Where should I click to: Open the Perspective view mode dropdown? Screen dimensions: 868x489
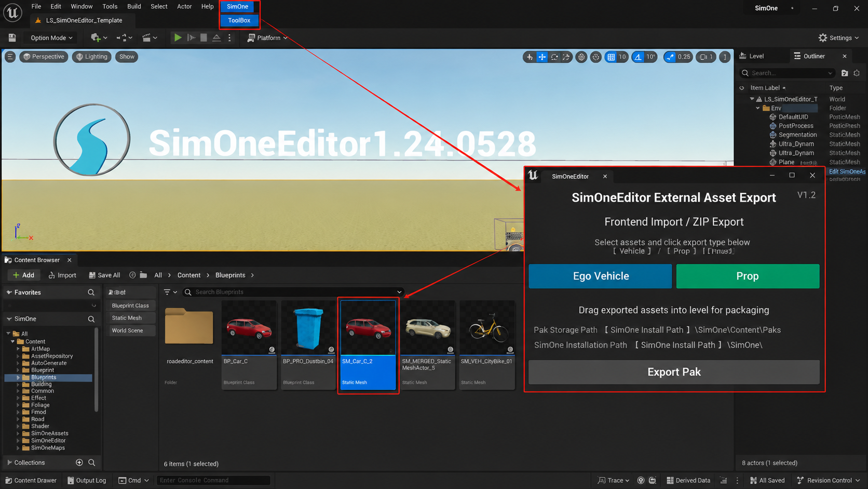click(44, 57)
